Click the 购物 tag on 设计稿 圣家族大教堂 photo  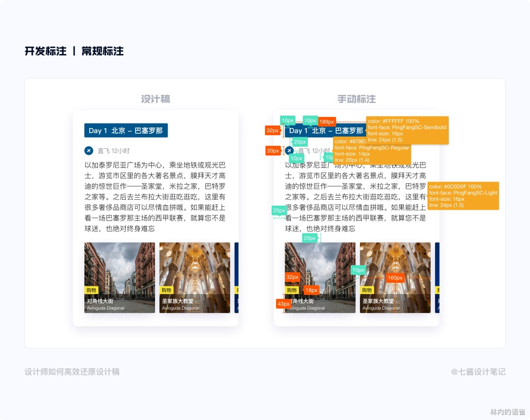[166, 290]
